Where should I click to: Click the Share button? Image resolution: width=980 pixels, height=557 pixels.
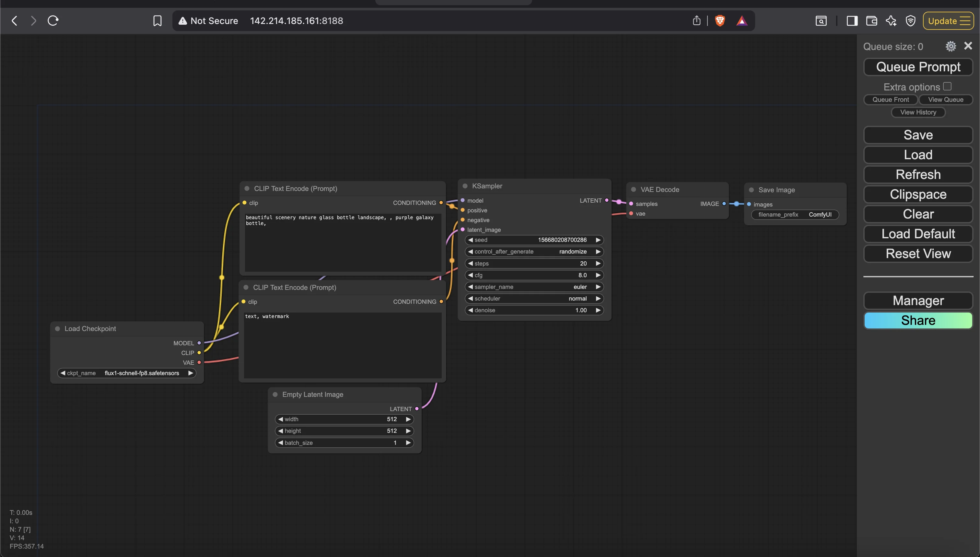918,320
